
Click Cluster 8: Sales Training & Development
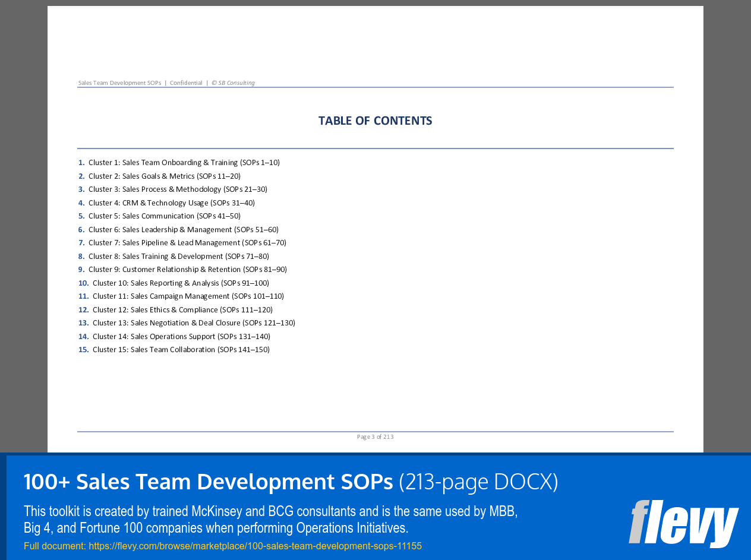point(179,256)
